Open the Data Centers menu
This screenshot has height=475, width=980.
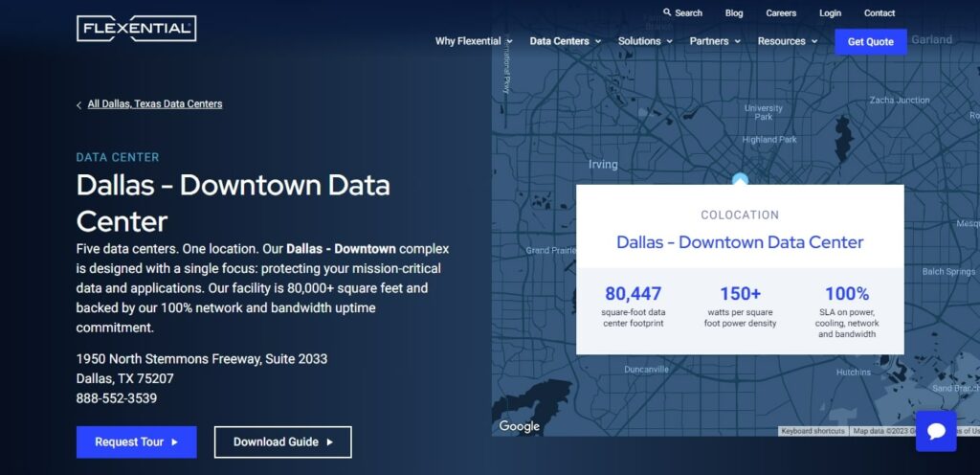click(559, 41)
